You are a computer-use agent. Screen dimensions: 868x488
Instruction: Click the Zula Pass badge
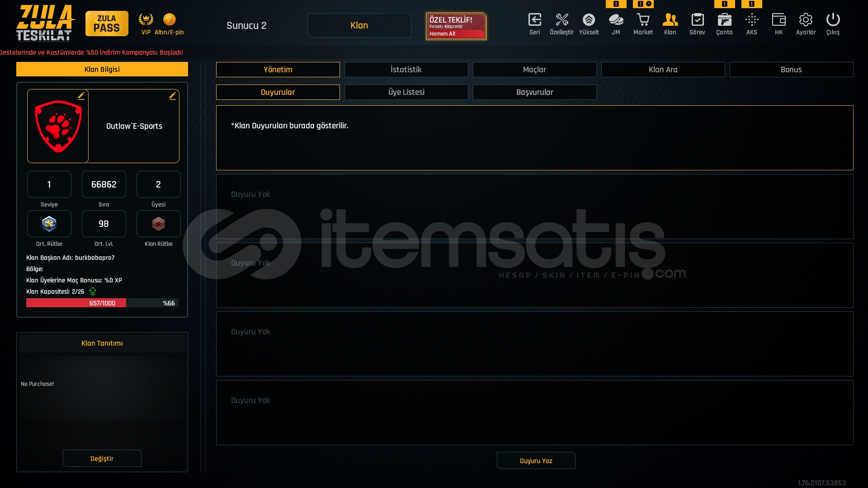[x=107, y=23]
